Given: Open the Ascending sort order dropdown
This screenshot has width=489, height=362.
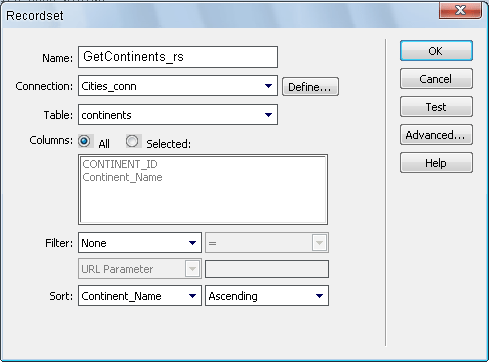Looking at the screenshot, I should click(267, 296).
